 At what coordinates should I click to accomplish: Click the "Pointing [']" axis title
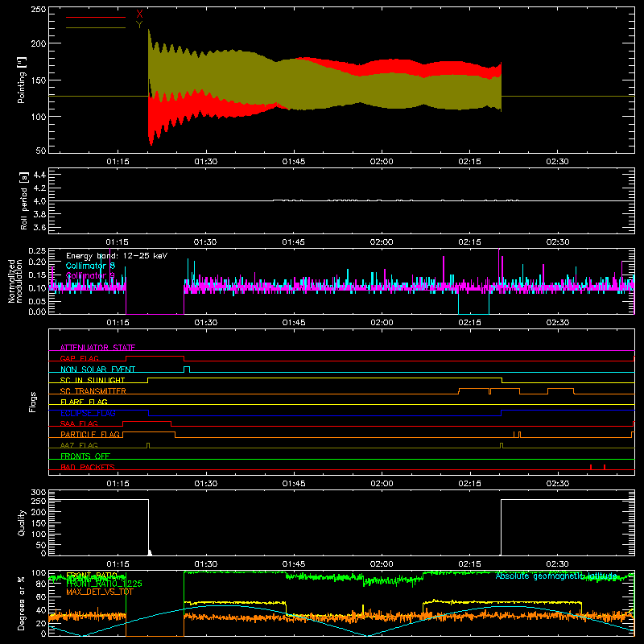click(22, 80)
